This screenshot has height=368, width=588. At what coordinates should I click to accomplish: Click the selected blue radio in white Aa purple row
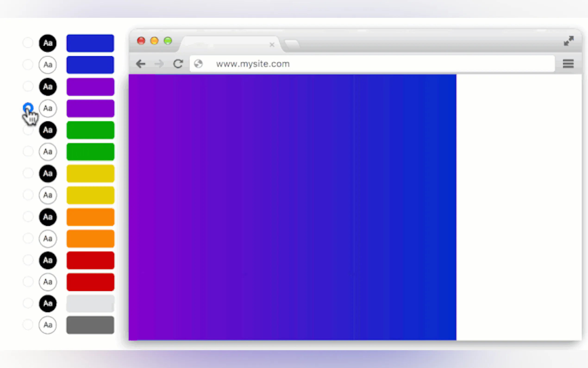pos(28,108)
